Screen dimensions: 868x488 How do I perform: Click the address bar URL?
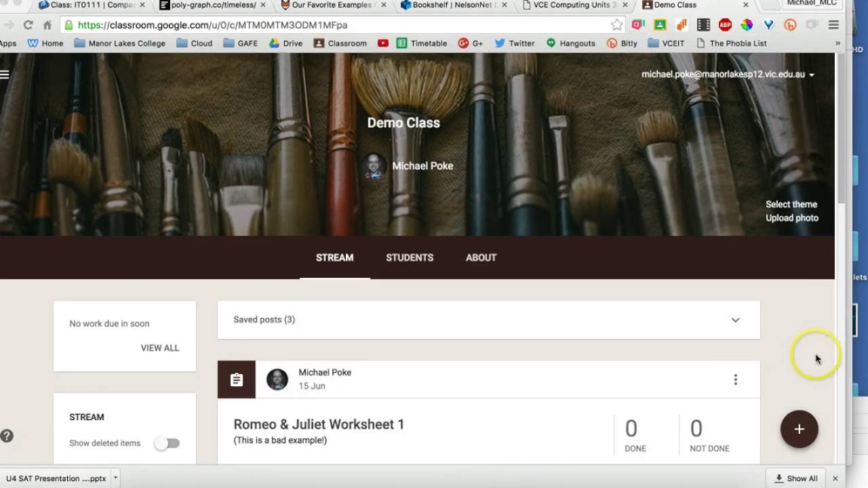click(212, 25)
